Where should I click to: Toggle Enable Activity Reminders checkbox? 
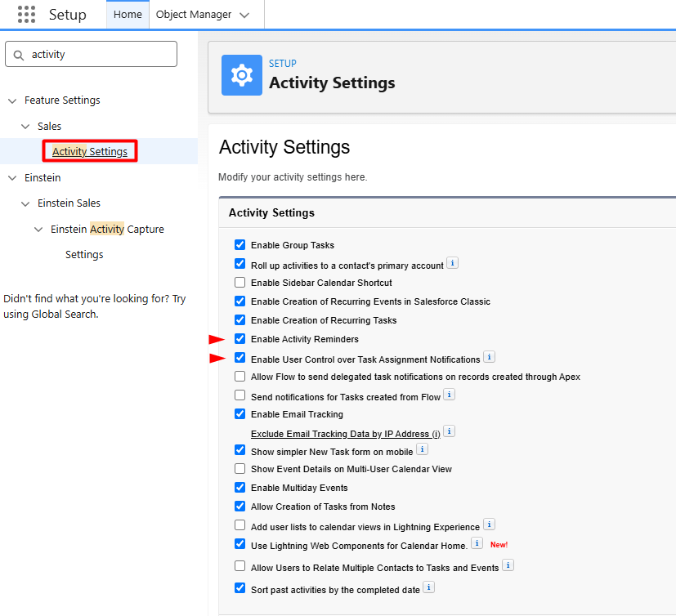click(240, 338)
